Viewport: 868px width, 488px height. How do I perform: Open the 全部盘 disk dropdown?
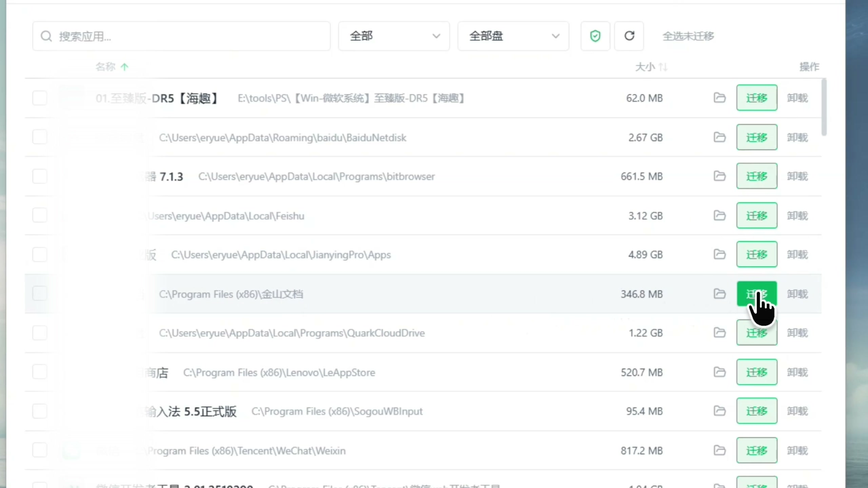point(513,36)
